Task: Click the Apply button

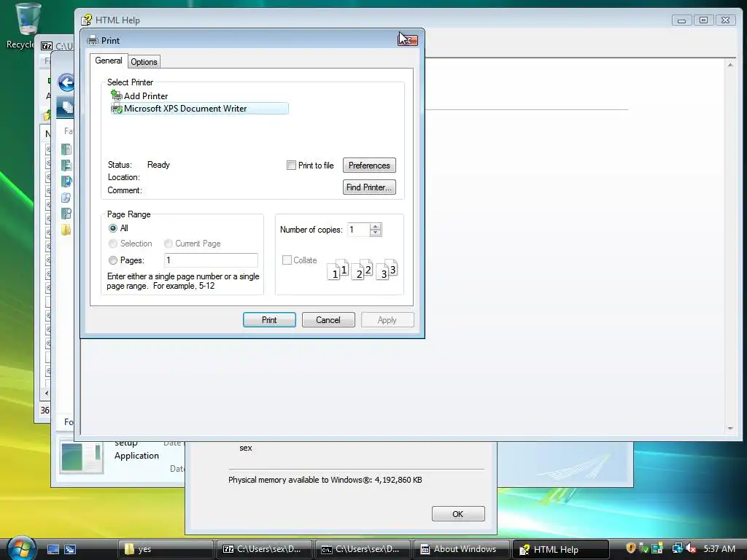Action: coord(387,320)
